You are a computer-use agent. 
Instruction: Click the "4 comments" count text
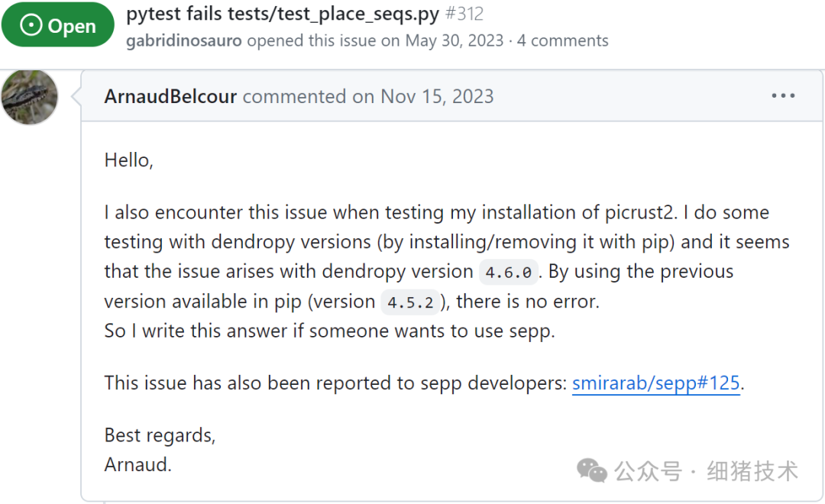[563, 40]
